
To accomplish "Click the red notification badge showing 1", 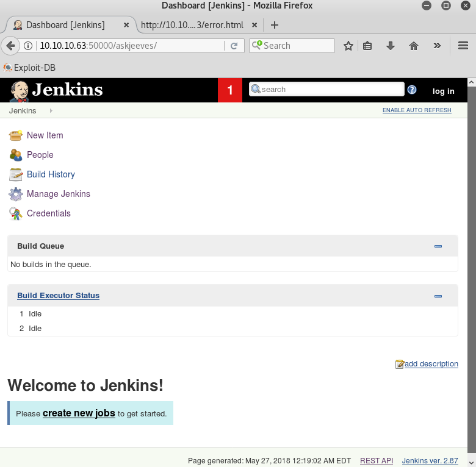I will click(230, 90).
